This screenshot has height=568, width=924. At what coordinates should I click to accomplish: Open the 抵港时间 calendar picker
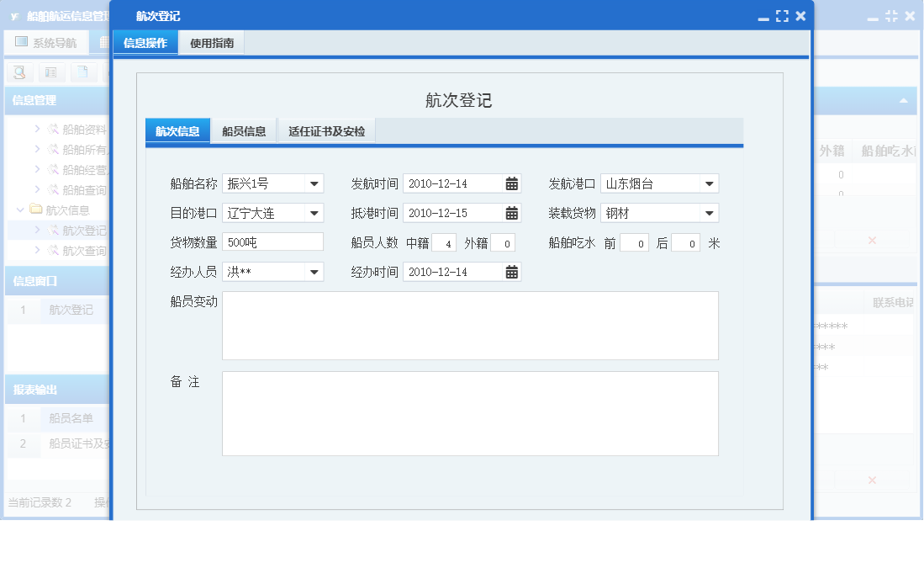point(511,212)
